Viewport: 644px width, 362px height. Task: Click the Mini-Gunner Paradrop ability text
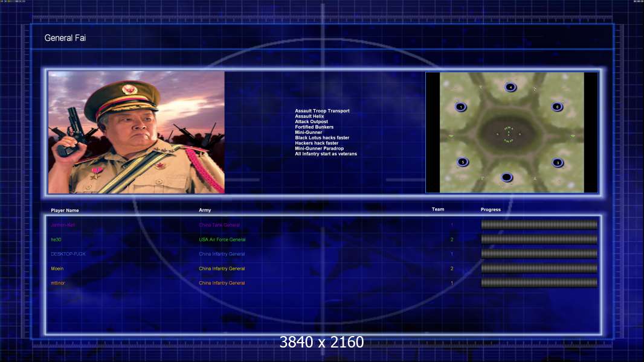click(319, 148)
